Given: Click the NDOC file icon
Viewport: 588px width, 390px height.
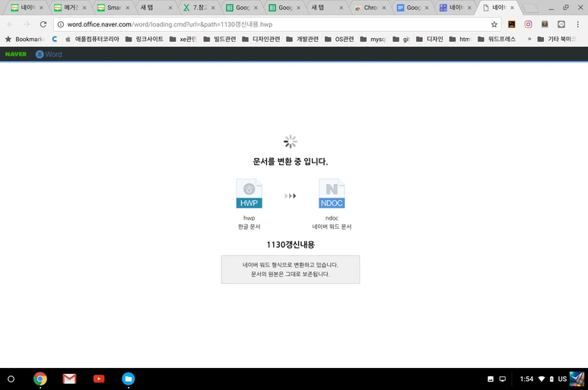Looking at the screenshot, I should point(332,193).
